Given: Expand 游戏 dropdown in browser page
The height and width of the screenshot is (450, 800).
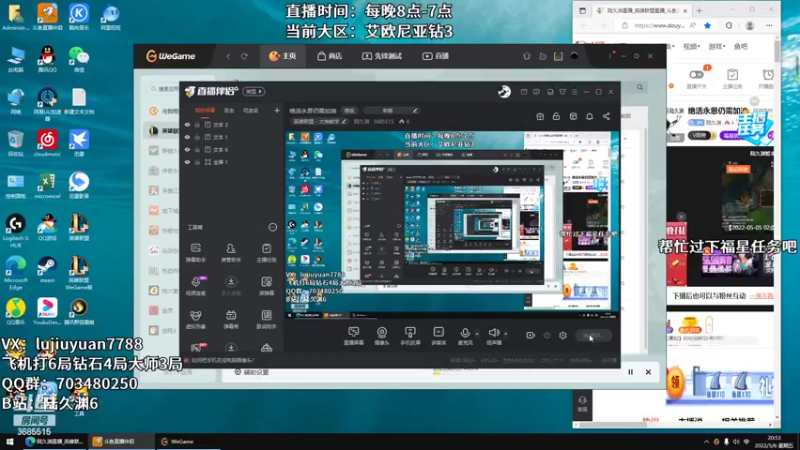Looking at the screenshot, I should (x=717, y=46).
